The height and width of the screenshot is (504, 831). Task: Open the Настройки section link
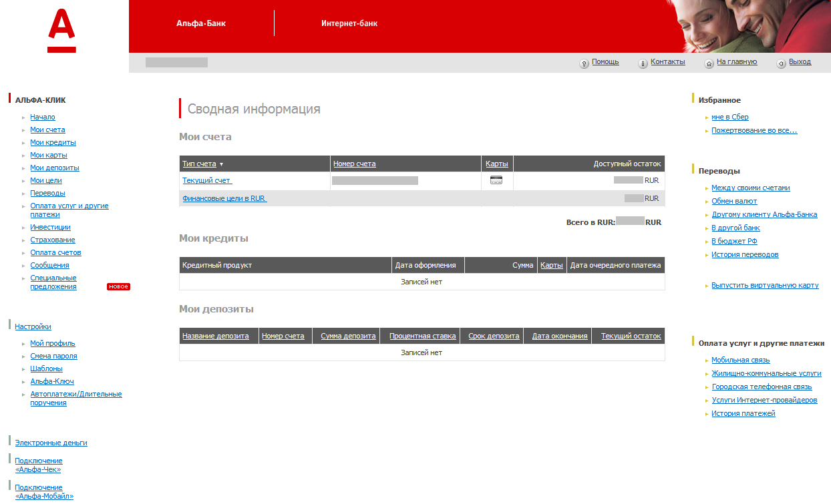[x=33, y=326]
